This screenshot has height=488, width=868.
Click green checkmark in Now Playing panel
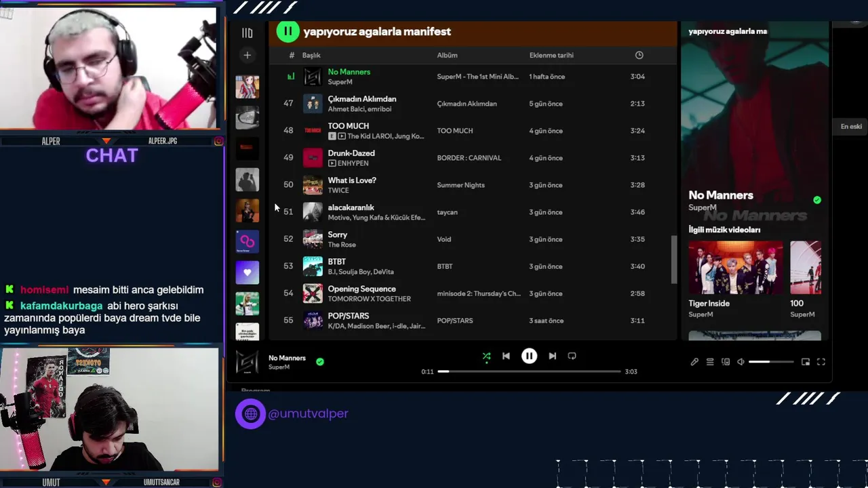pos(817,200)
